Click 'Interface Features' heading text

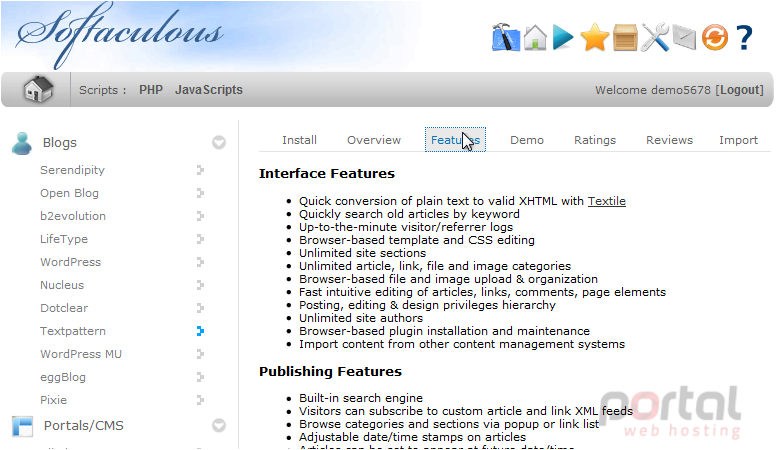(x=327, y=174)
